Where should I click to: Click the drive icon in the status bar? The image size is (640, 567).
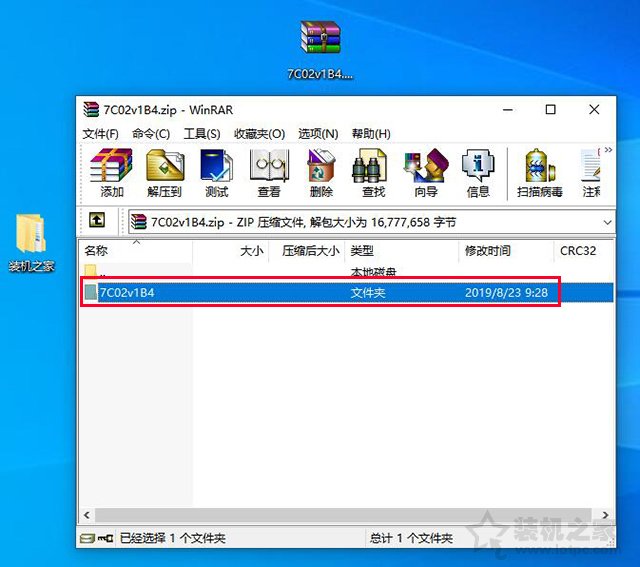[87, 538]
